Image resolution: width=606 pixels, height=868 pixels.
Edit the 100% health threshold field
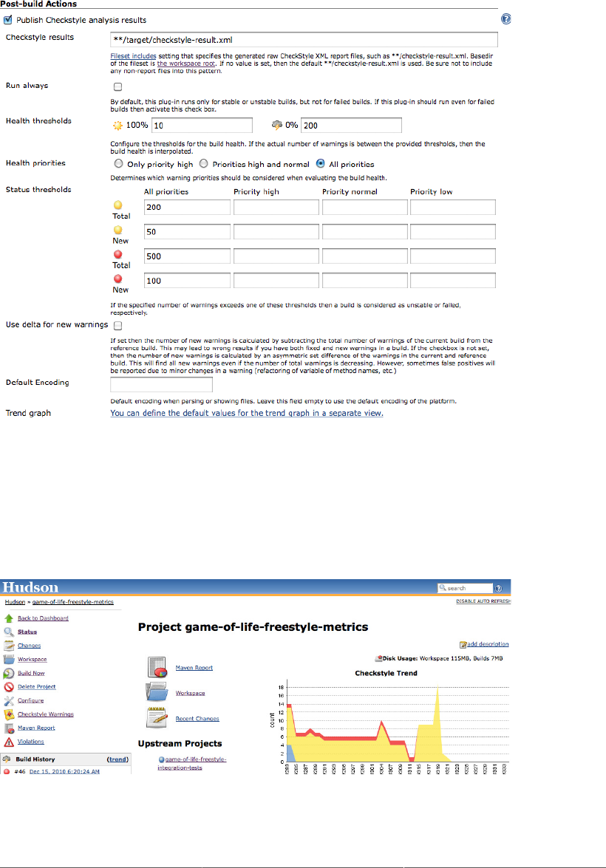[202, 125]
